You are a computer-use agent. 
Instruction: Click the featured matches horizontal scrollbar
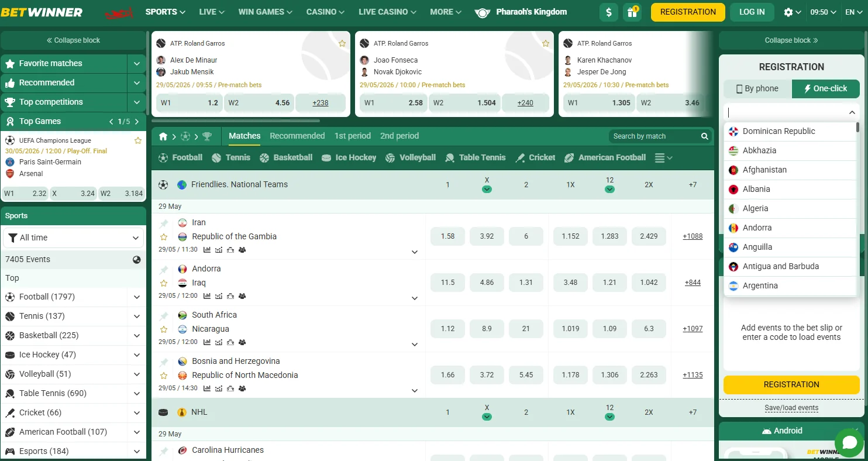coord(236,121)
